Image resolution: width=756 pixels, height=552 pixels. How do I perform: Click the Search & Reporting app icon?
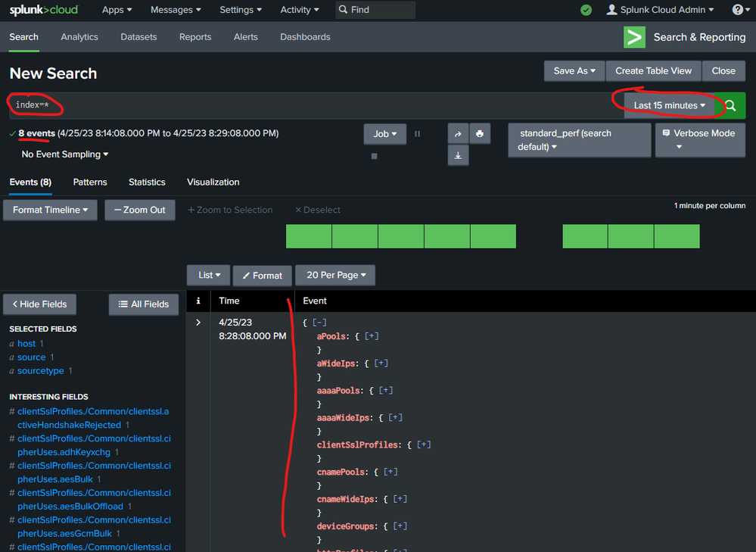point(634,37)
